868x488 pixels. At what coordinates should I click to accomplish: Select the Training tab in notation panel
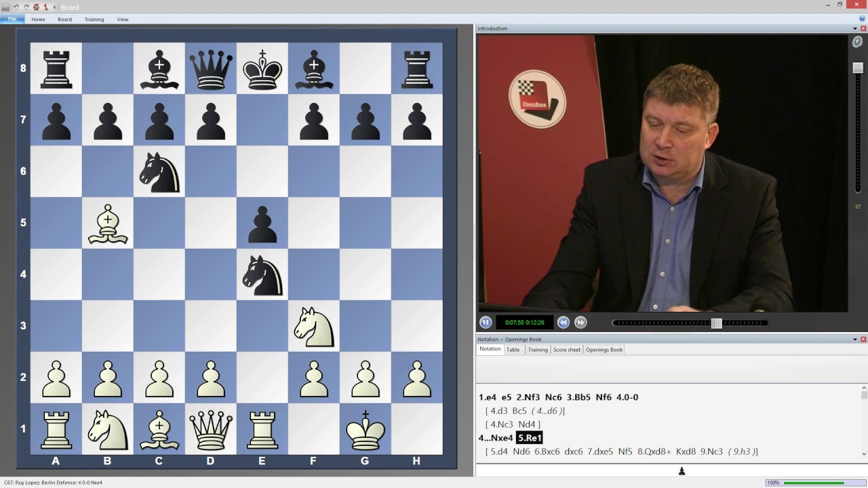(538, 350)
